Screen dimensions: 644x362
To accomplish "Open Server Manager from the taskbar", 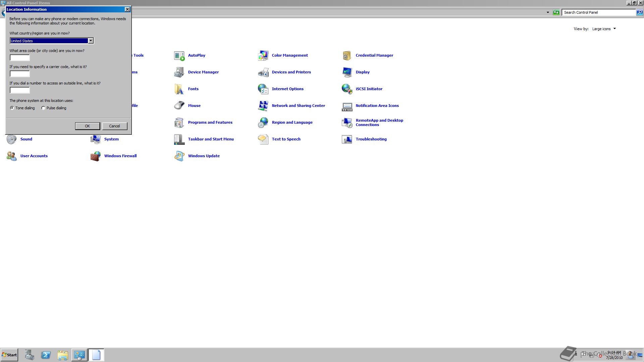I will tap(29, 355).
